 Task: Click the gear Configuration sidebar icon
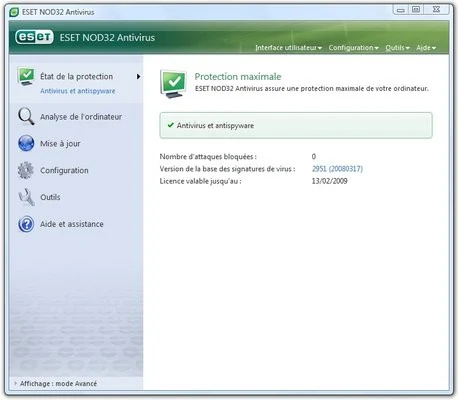click(x=26, y=170)
